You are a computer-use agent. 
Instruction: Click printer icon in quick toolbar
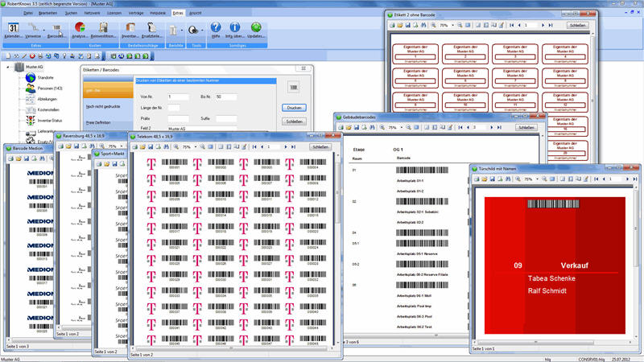pyautogui.click(x=40, y=56)
